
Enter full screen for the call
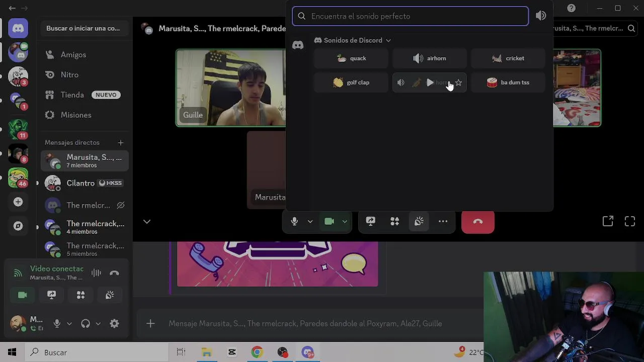[x=630, y=221]
